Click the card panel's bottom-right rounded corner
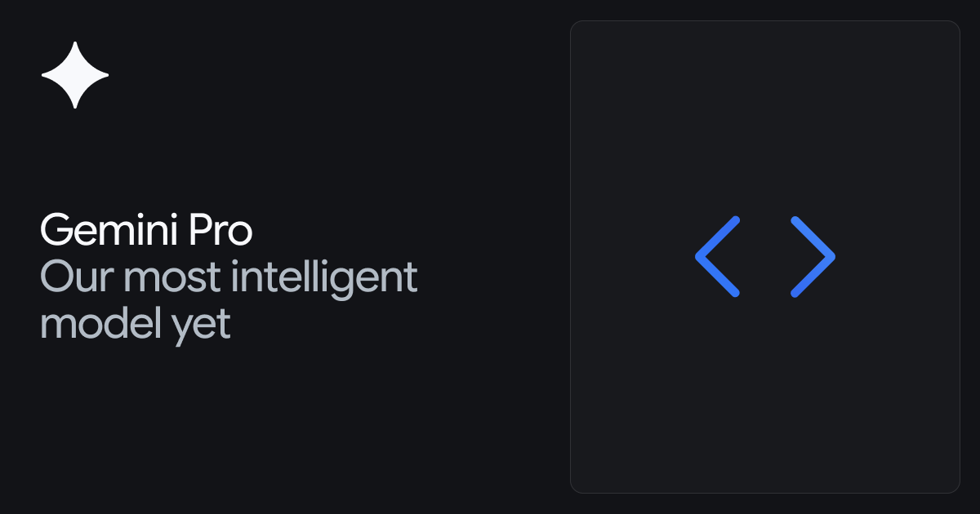Image resolution: width=980 pixels, height=514 pixels. 955,488
